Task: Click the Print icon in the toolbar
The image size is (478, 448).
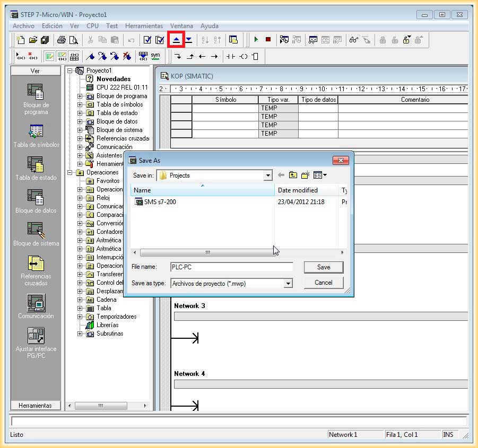Action: pos(62,40)
